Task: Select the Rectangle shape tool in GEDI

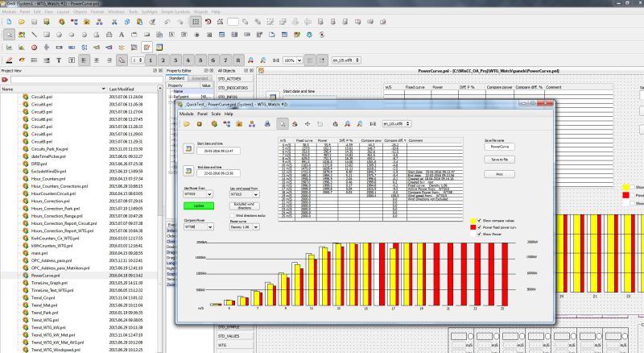Action: (47, 35)
